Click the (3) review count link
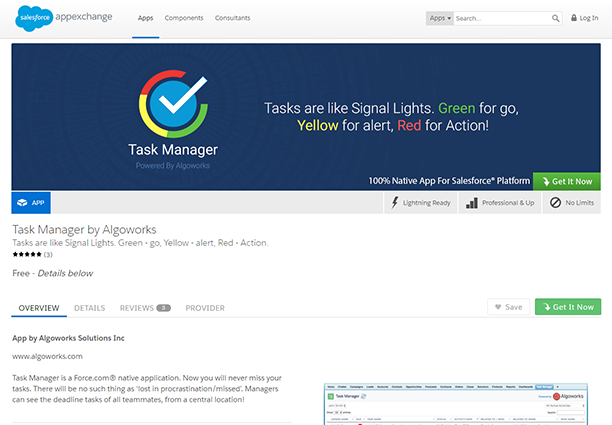Viewport: 612px width, 425px height. [48, 254]
